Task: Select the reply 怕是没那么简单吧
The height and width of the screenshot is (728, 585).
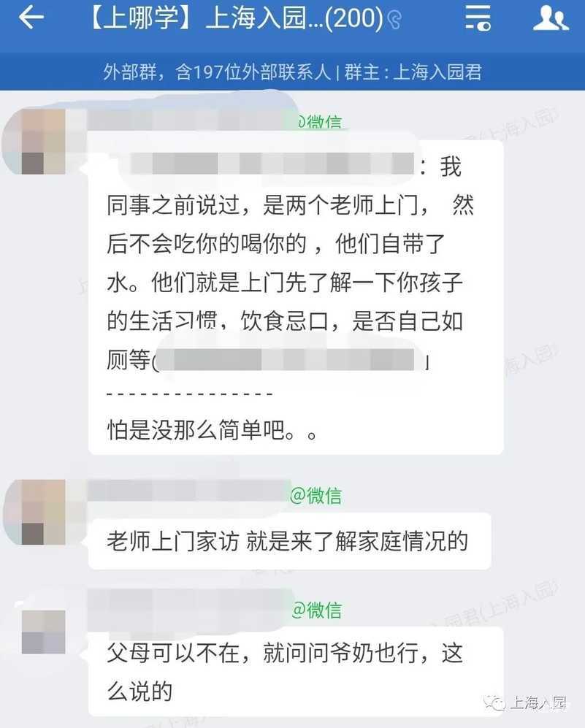Action: tap(213, 430)
